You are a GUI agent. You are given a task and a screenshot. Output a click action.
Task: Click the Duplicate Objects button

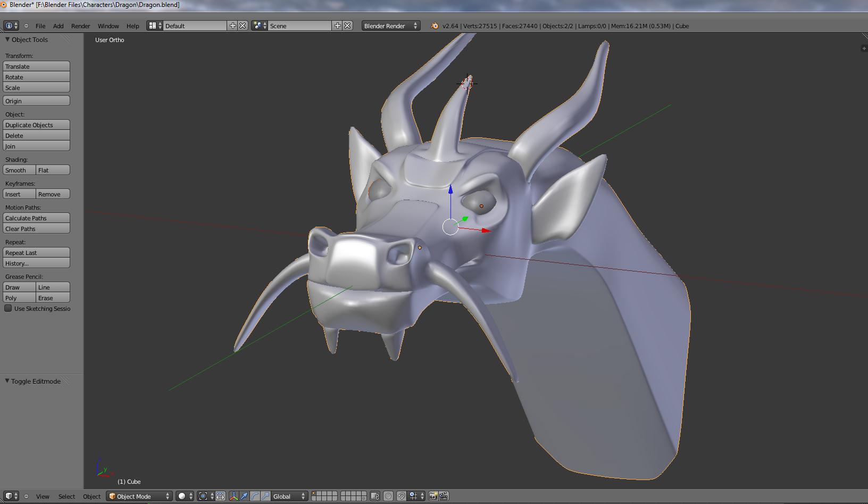[36, 125]
